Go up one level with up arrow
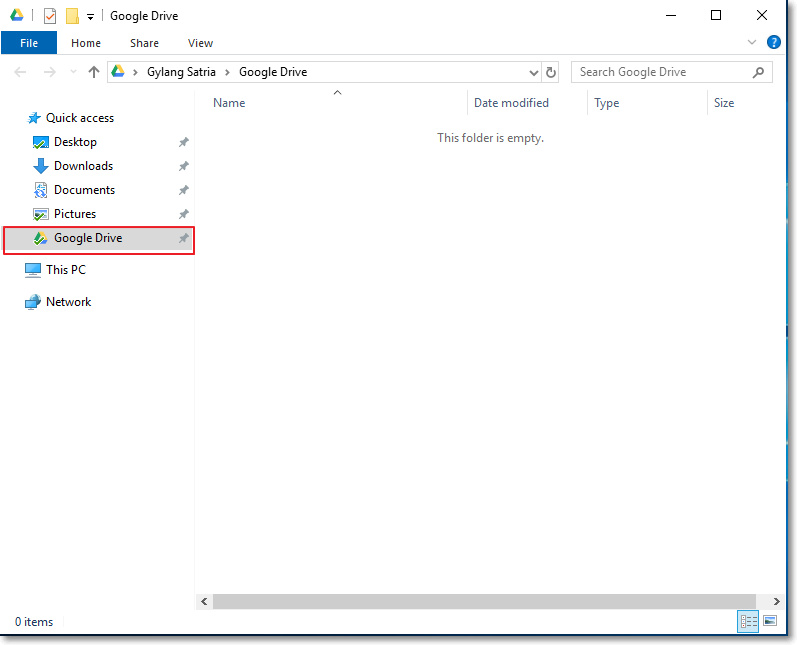The height and width of the screenshot is (645, 797). pyautogui.click(x=94, y=72)
